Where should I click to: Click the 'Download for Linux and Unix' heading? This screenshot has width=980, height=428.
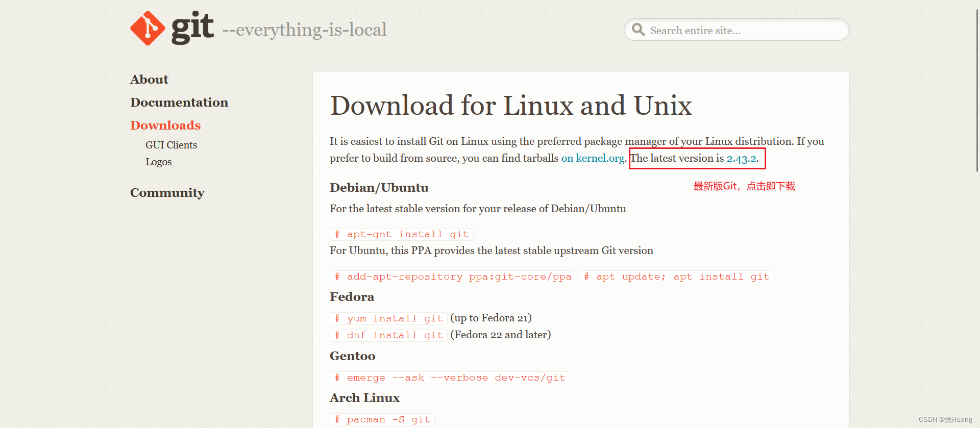[x=511, y=106]
